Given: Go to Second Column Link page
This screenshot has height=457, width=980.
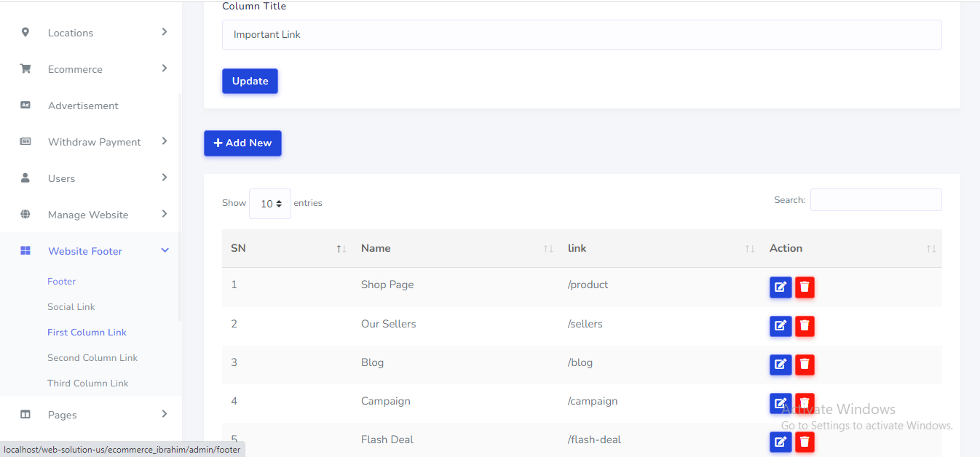Looking at the screenshot, I should [x=92, y=358].
